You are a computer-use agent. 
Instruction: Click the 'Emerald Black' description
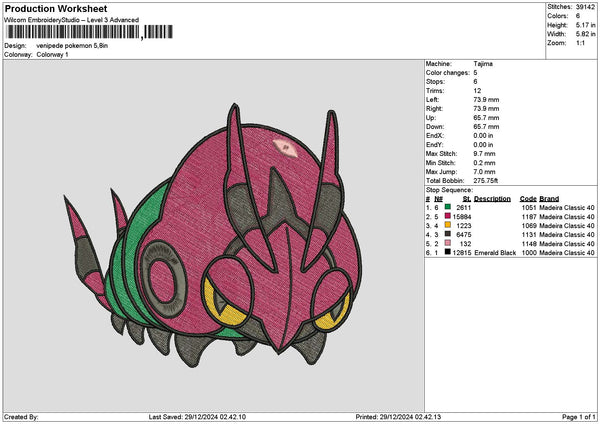click(495, 253)
